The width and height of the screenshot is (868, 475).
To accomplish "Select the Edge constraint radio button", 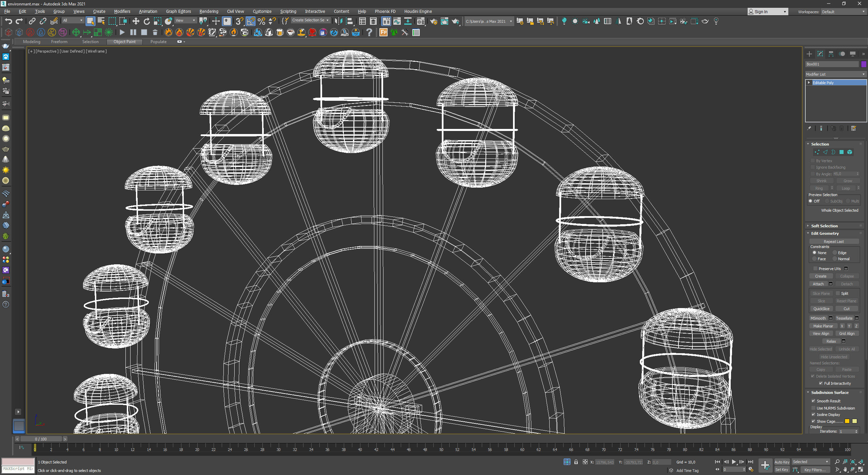I will coord(835,252).
